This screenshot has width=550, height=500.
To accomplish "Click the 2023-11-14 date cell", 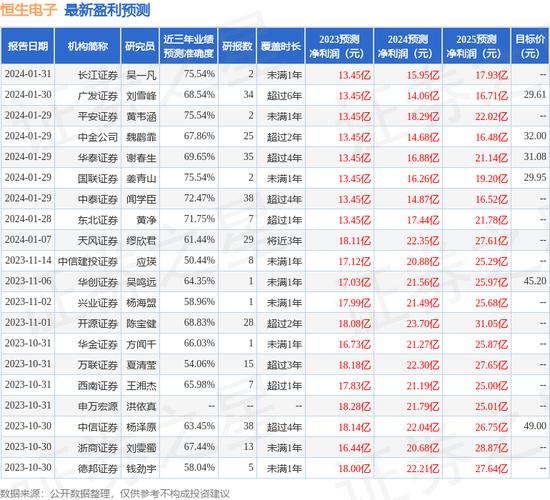I will (28, 261).
